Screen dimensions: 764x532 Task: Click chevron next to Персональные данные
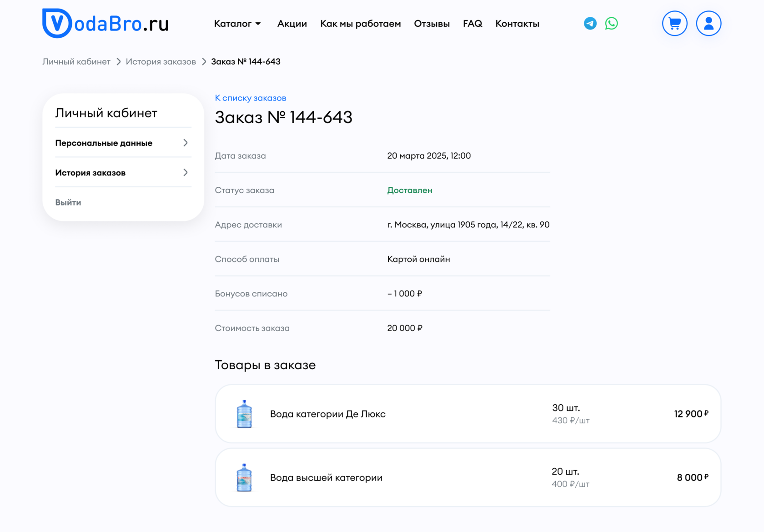click(x=186, y=143)
